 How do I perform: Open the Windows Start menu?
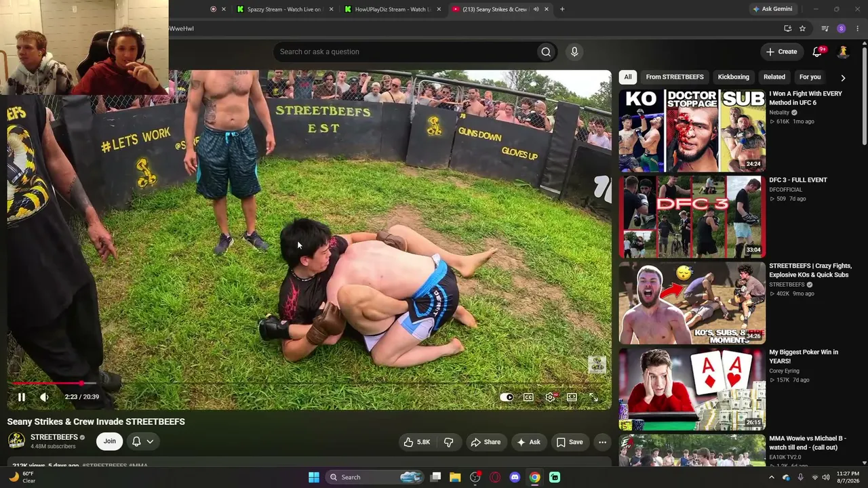(314, 477)
